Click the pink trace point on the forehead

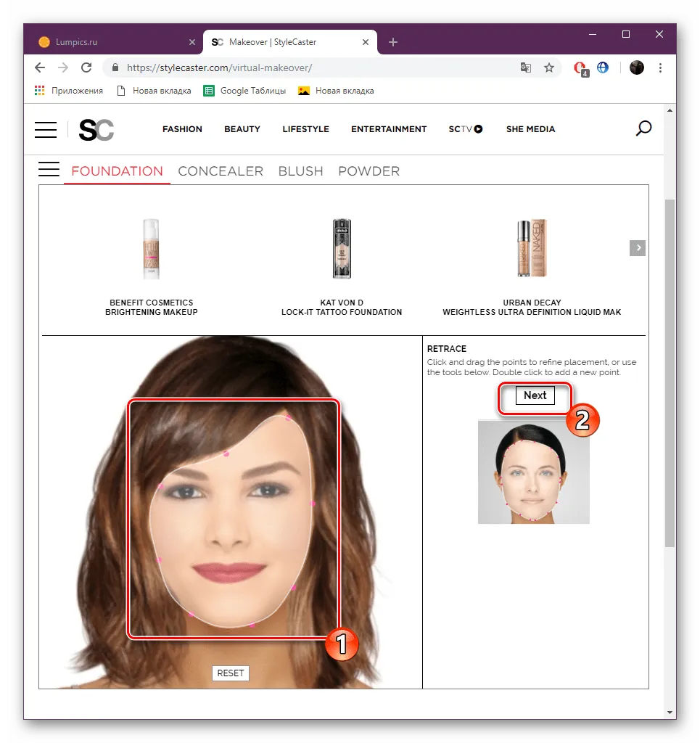(226, 454)
